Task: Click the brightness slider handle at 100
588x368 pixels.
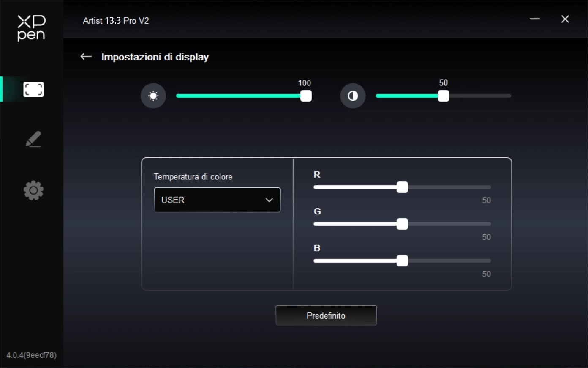Action: (306, 96)
